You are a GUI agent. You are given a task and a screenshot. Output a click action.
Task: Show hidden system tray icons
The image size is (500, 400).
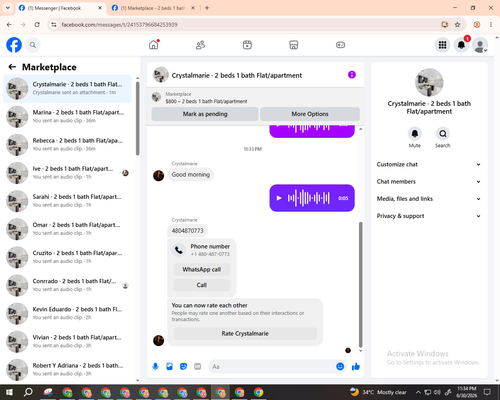418,392
